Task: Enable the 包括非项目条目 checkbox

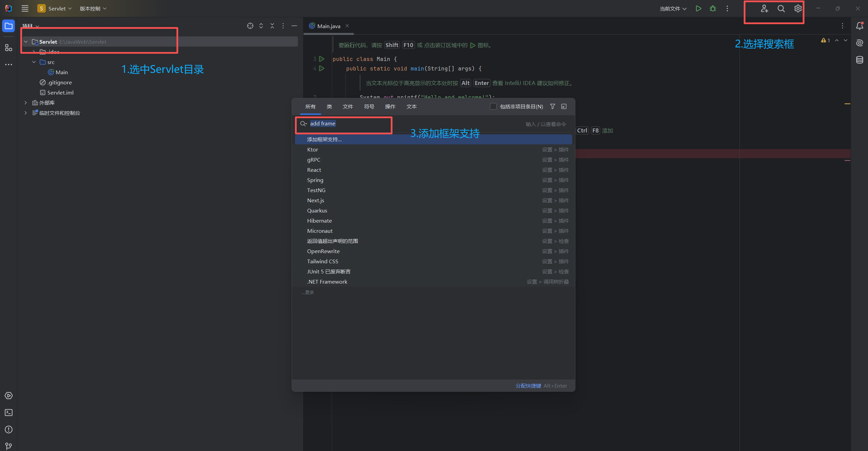Action: 493,106
